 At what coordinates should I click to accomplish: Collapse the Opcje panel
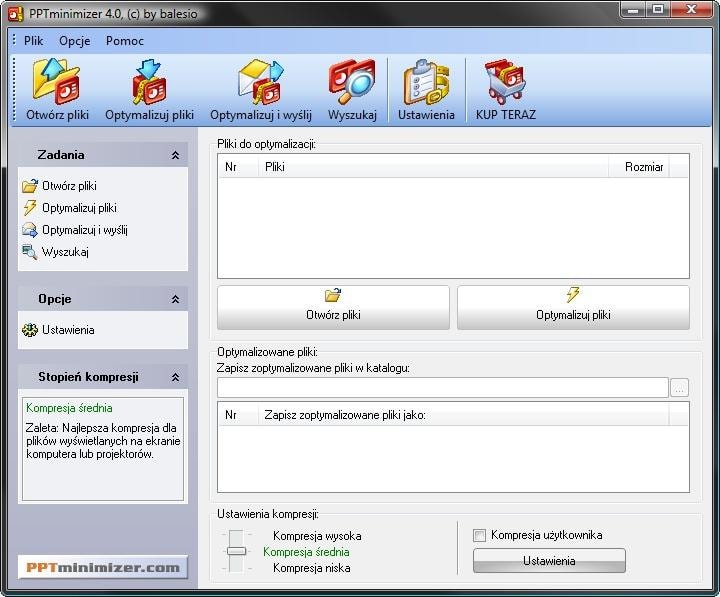(175, 299)
